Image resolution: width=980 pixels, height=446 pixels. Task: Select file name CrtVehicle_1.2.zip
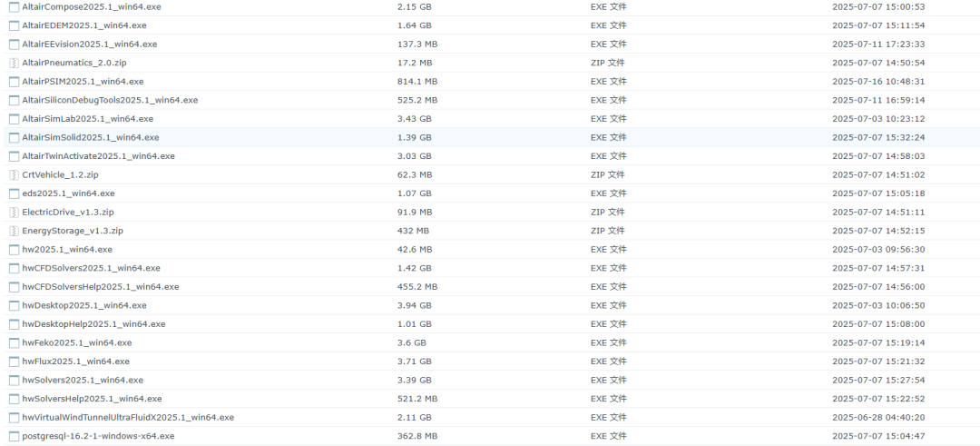coord(60,175)
